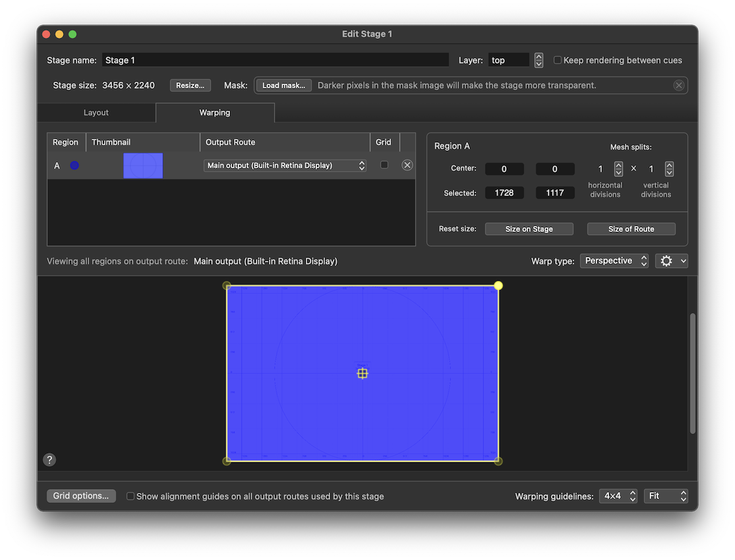The width and height of the screenshot is (735, 560).
Task: Open the Layer dropdown showing top
Action: (x=509, y=59)
